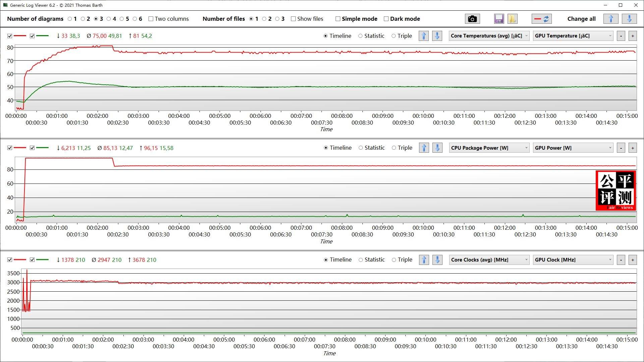Switch temperature diagram to Statistic view
644x362 pixels.
tap(360, 36)
